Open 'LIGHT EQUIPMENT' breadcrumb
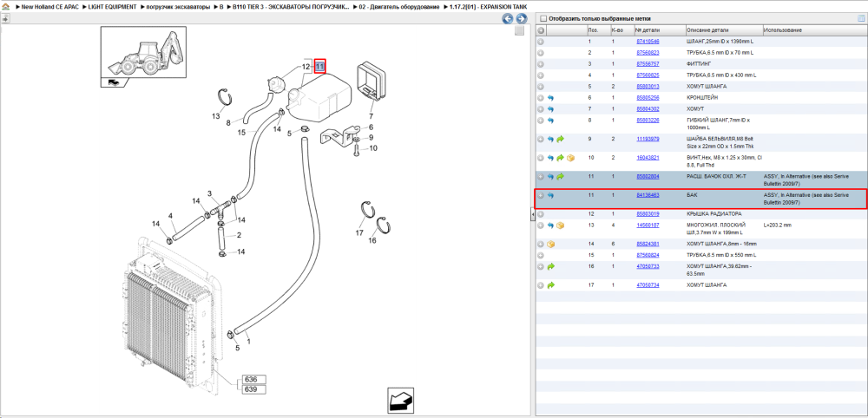The height and width of the screenshot is (418, 868). [x=112, y=7]
